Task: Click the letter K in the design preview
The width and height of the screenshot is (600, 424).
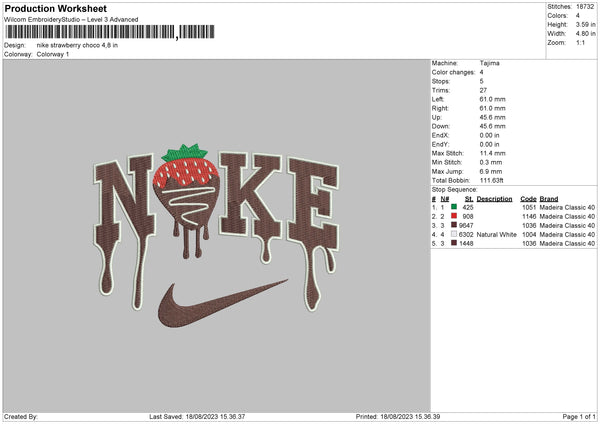Action: 251,205
